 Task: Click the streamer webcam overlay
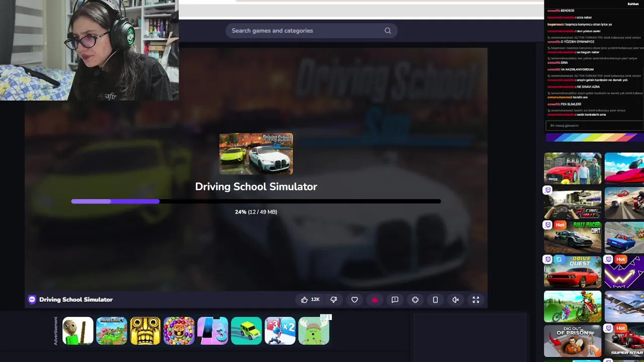tap(90, 50)
